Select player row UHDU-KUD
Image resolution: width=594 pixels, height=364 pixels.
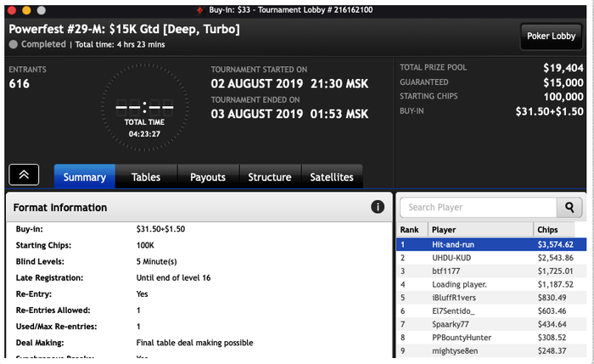tap(491, 258)
